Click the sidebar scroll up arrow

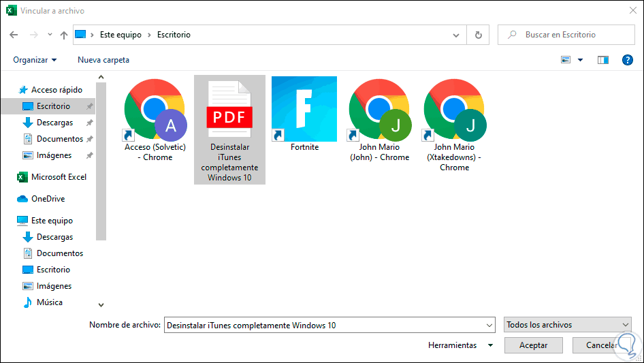pyautogui.click(x=101, y=77)
